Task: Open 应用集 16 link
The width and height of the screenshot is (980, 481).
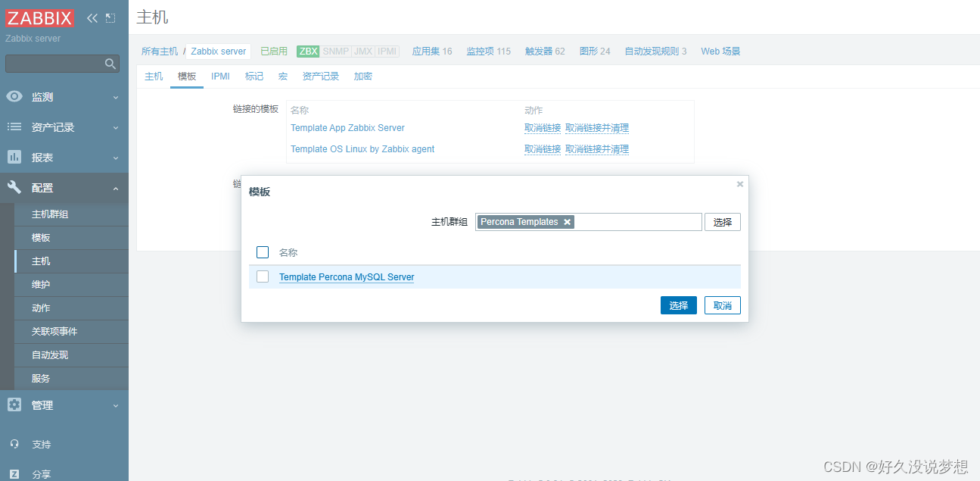Action: [432, 52]
